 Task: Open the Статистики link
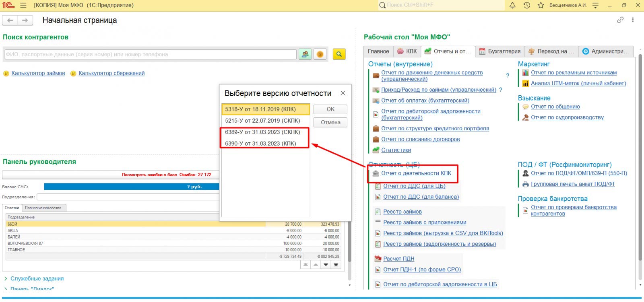(x=396, y=150)
